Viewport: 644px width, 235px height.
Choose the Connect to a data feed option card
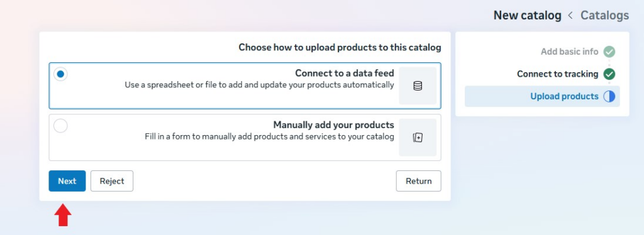tap(245, 85)
